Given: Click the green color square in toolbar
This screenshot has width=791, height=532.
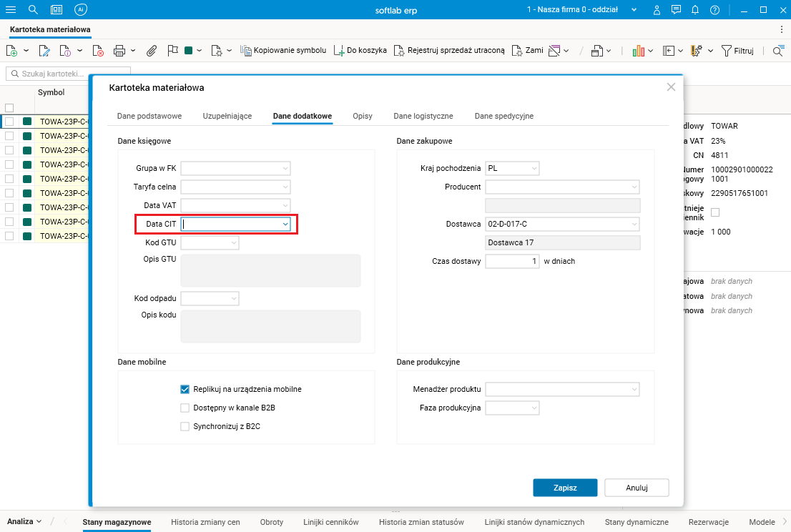Looking at the screenshot, I should pyautogui.click(x=189, y=51).
